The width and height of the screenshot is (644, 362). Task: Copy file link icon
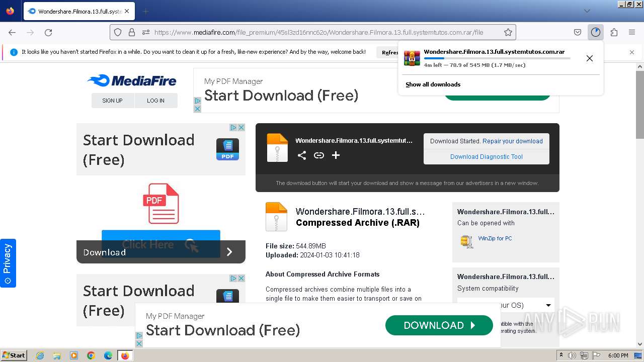pyautogui.click(x=319, y=155)
